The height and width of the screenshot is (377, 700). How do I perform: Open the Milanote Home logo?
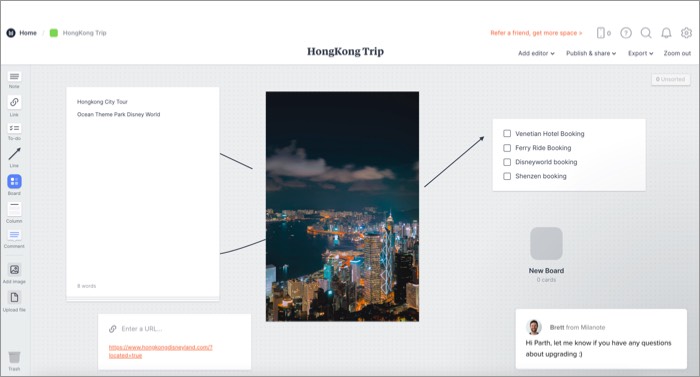click(x=11, y=33)
